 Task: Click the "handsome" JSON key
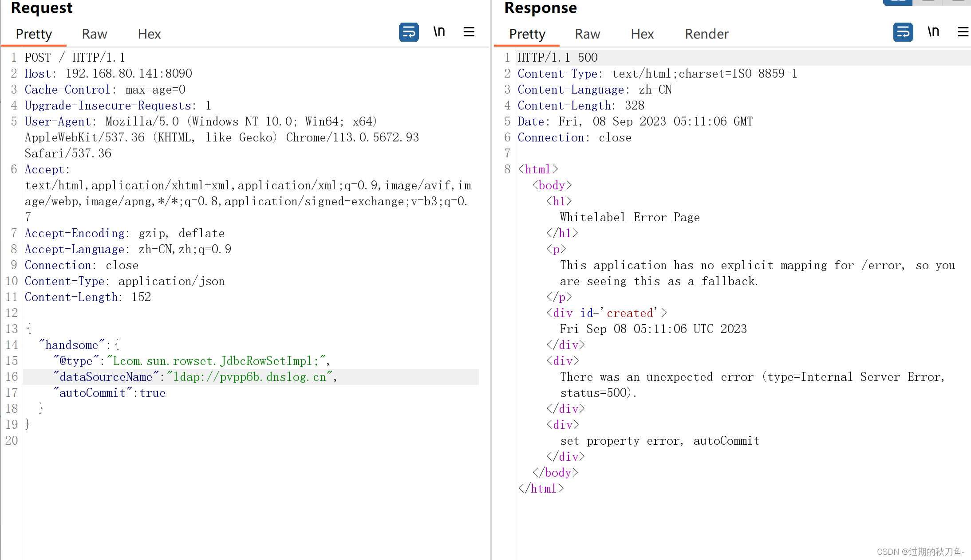coord(71,345)
